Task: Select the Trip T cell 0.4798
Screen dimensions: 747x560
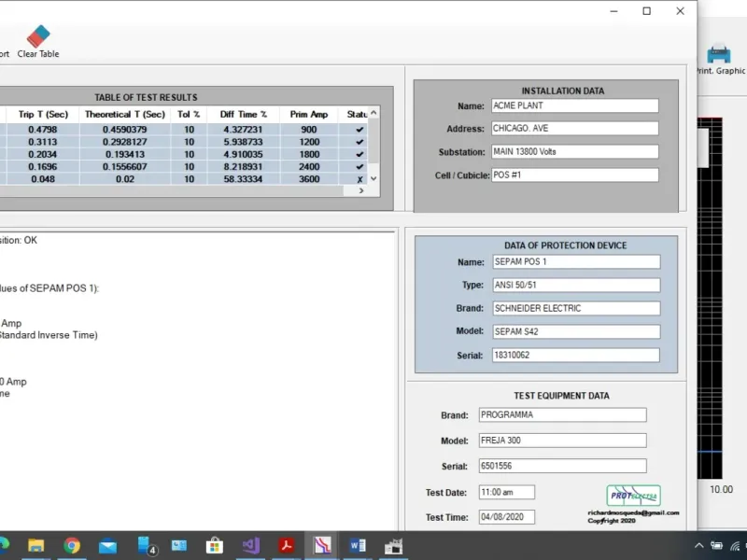Action: click(x=43, y=130)
